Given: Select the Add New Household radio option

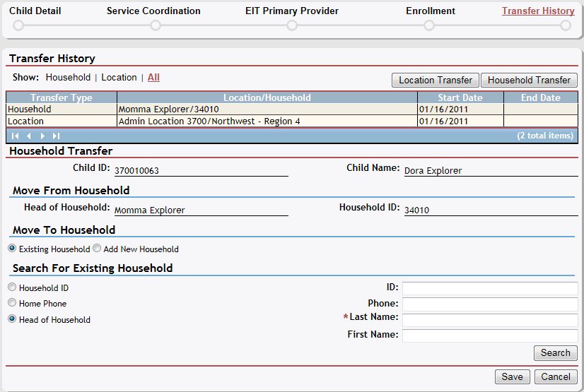Looking at the screenshot, I should point(98,249).
